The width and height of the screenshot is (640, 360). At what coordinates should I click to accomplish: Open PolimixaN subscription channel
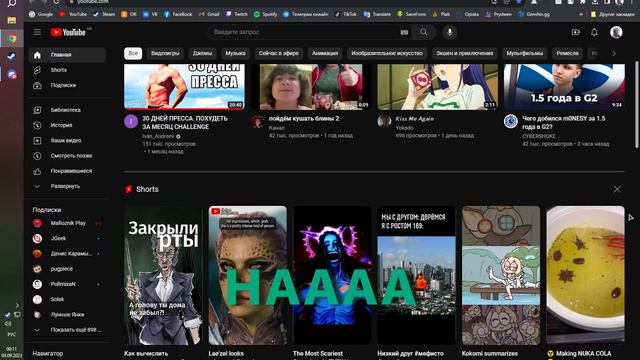[67, 284]
